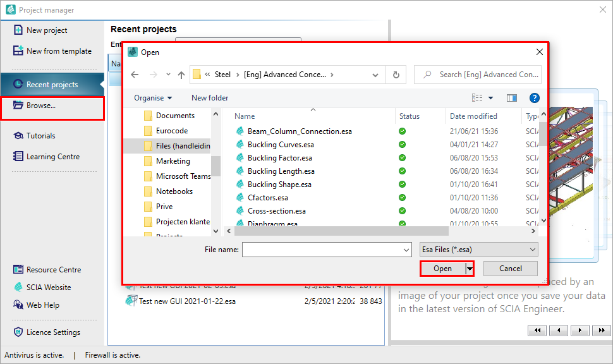Toggle the preview pane icon
Viewport: 613px width, 364px height.
pyautogui.click(x=512, y=98)
